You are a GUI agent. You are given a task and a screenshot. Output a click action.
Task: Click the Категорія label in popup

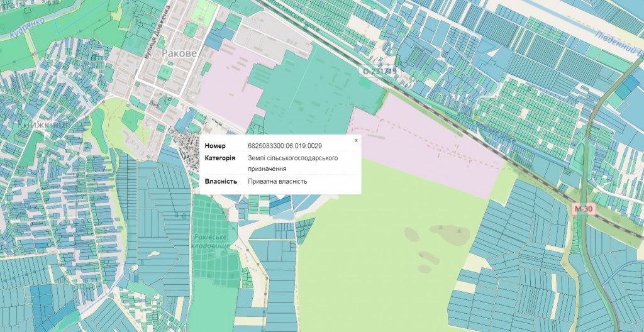[x=220, y=157]
